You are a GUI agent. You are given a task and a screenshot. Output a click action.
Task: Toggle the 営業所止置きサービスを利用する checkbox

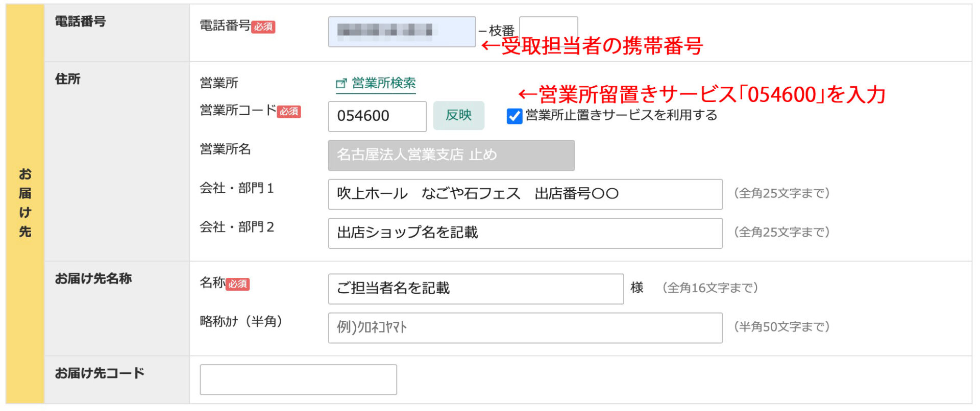pos(514,116)
